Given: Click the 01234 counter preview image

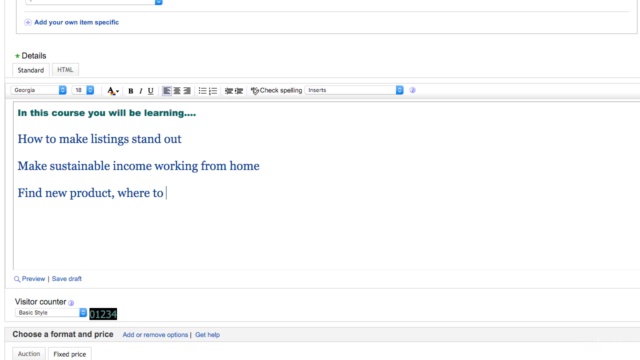Looking at the screenshot, I should click(103, 314).
